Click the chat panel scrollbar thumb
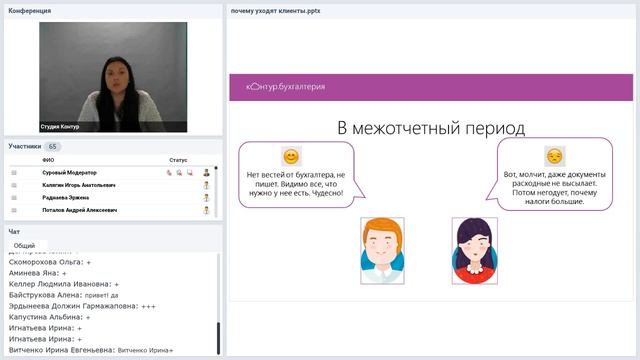This screenshot has height=360, width=640. click(x=218, y=338)
